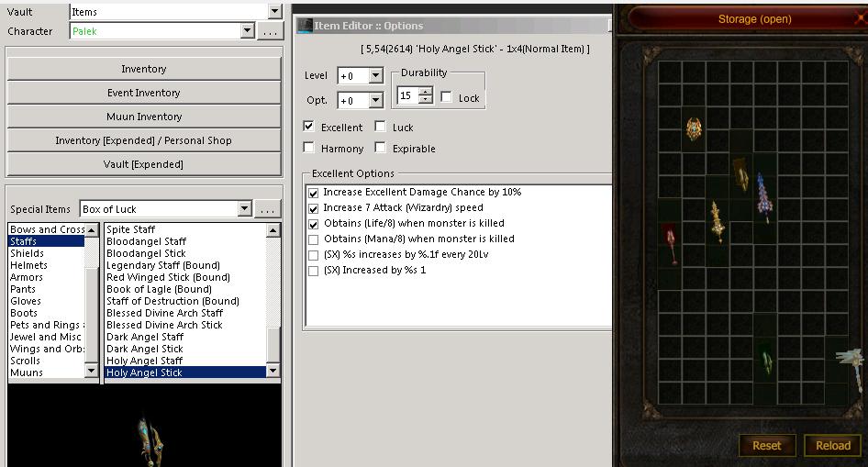
Task: Open the Inventory section
Action: [144, 69]
